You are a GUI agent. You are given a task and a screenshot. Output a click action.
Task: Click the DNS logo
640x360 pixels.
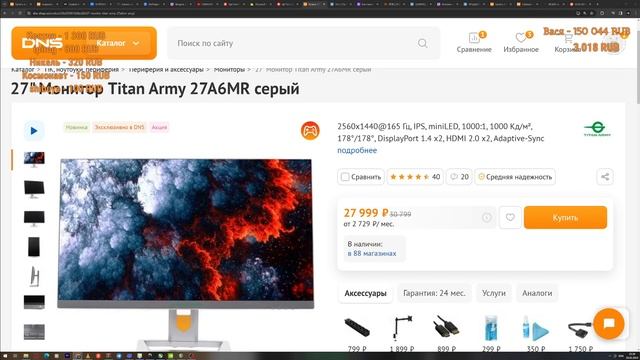click(x=42, y=43)
